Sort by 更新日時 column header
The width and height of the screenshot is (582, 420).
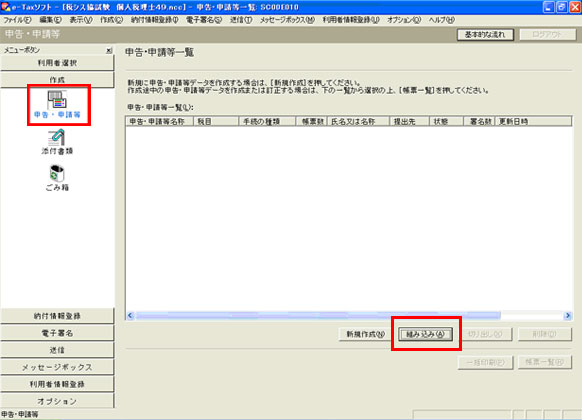533,121
